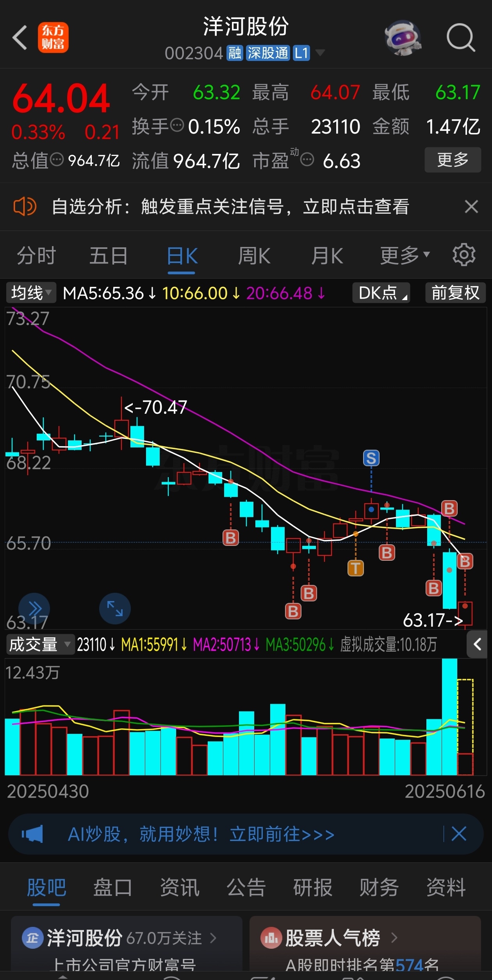This screenshot has width=492, height=980.
Task: Tap the back arrow icon
Action: (x=20, y=38)
